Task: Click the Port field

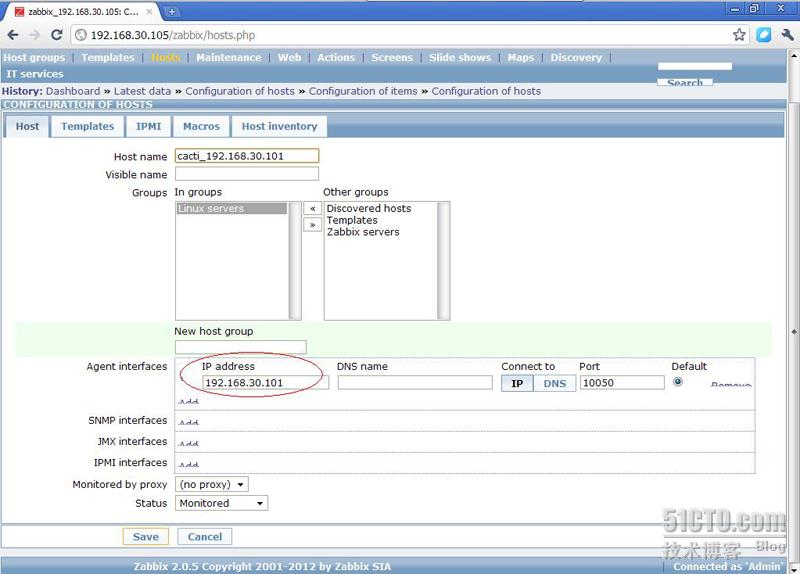Action: (x=622, y=383)
